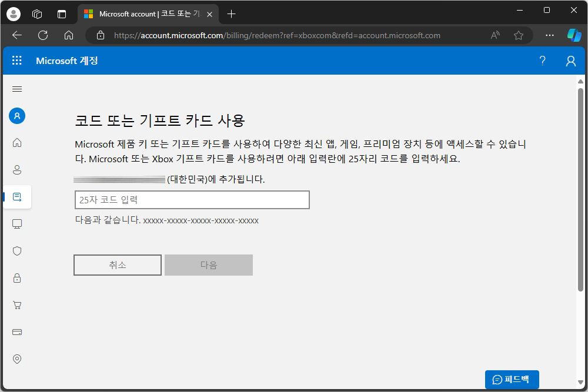
Task: Click the browser Back arrow
Action: coord(17,35)
